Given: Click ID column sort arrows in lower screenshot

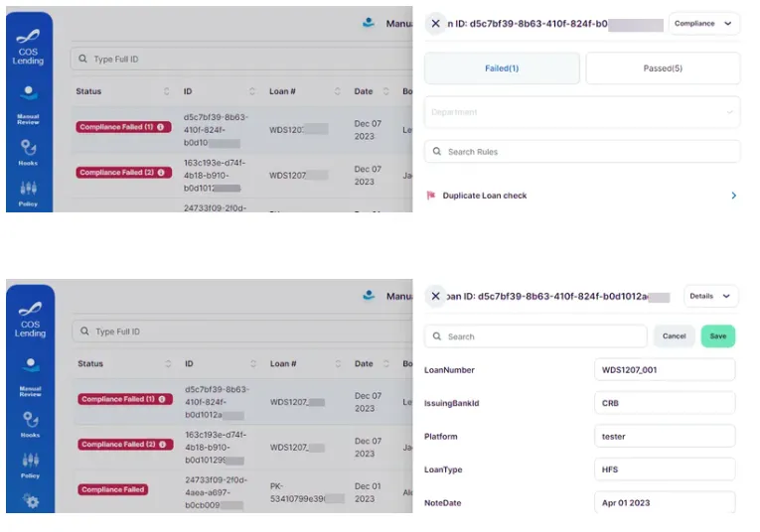Looking at the screenshot, I should (x=253, y=363).
